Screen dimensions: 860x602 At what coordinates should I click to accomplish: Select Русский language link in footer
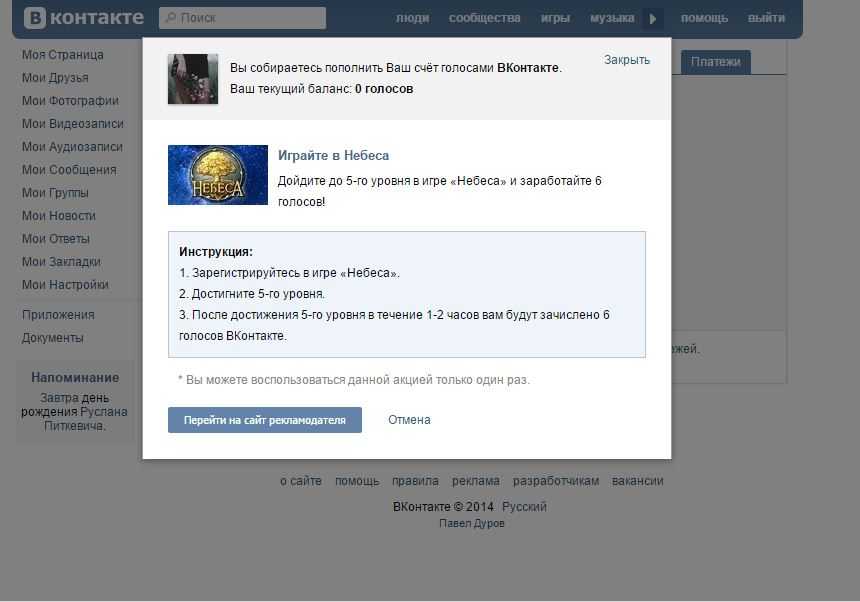coord(524,507)
